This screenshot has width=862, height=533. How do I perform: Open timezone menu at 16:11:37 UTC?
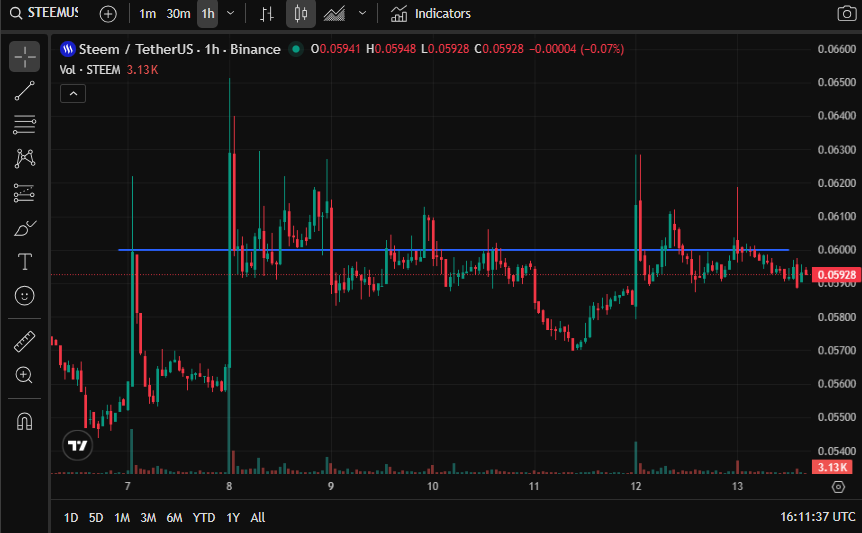tap(817, 517)
